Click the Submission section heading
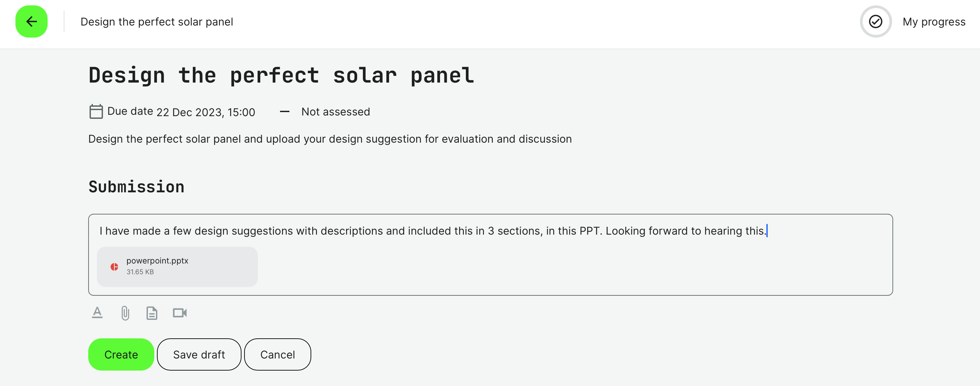The height and width of the screenshot is (386, 980). coord(136,187)
